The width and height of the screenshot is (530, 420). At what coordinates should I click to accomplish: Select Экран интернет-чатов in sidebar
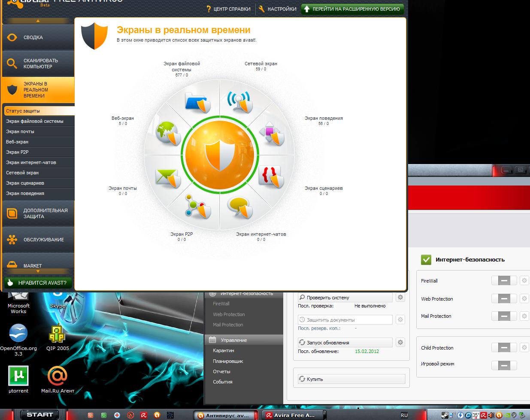click(39, 162)
